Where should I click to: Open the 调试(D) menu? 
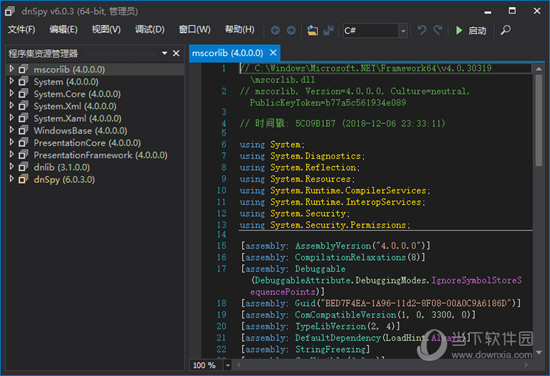pyautogui.click(x=149, y=30)
